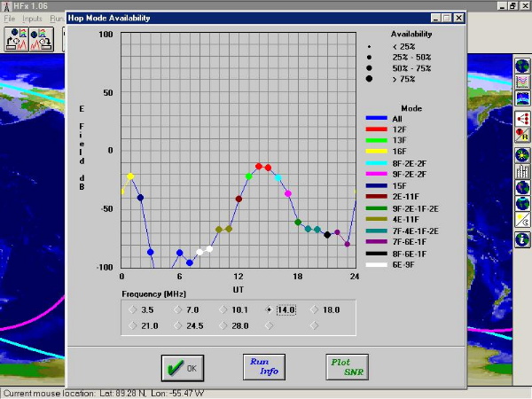Click the blue 'All' mode legend swatch

(376, 119)
